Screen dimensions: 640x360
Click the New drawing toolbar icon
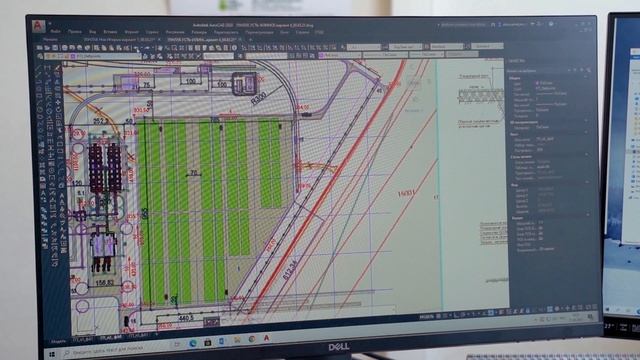pos(40,48)
